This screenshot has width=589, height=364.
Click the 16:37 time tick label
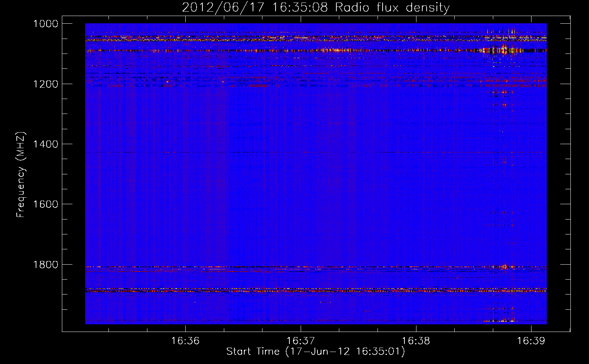coord(301,341)
